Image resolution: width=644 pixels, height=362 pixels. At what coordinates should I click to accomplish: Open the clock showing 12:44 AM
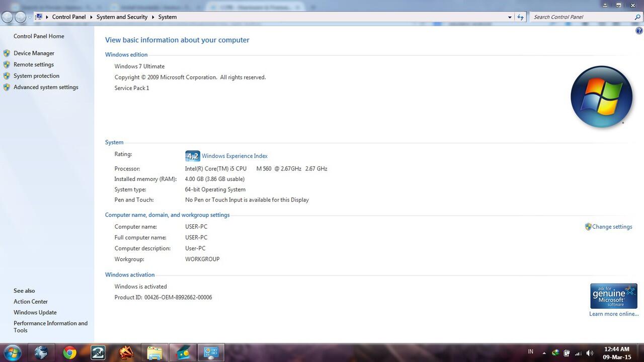(617, 353)
